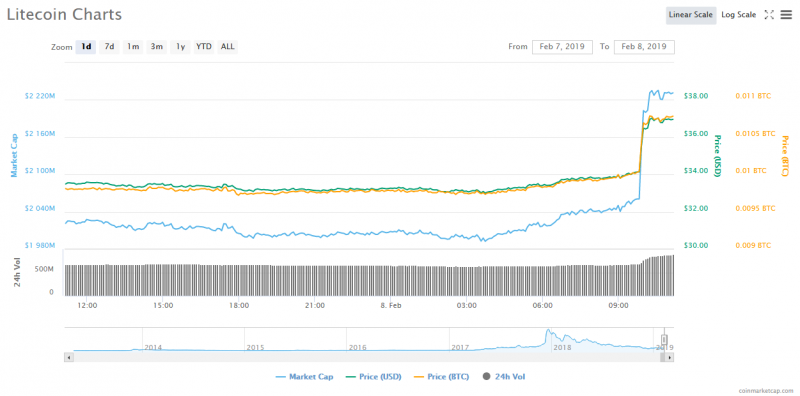Click the $30.00 price axis label
Image resolution: width=800 pixels, height=396 pixels.
pos(696,245)
